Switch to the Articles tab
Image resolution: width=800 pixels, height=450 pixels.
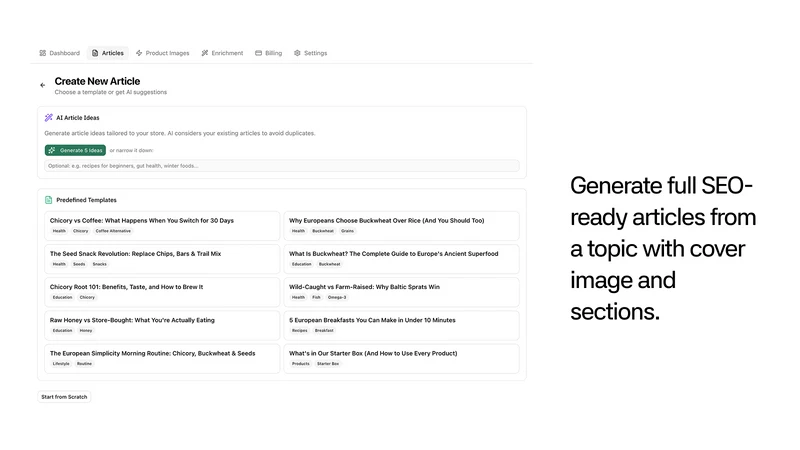(108, 53)
